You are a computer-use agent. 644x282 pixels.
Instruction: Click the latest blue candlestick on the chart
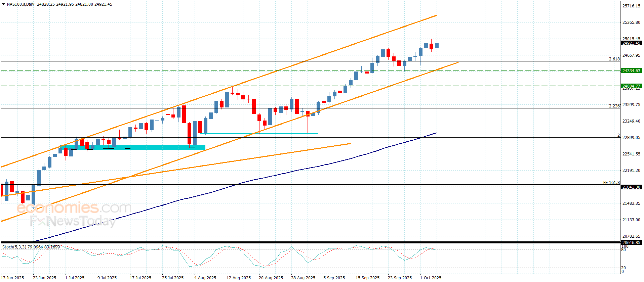click(x=437, y=45)
